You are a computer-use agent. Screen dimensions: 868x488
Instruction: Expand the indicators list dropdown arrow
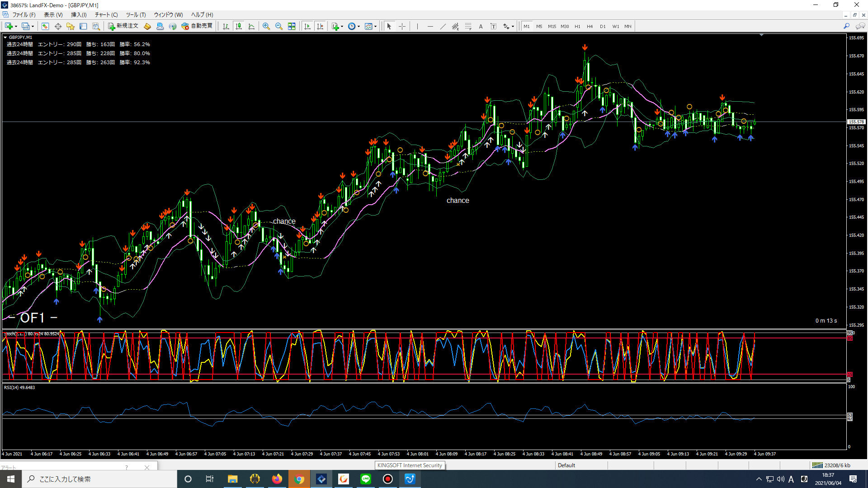point(342,26)
